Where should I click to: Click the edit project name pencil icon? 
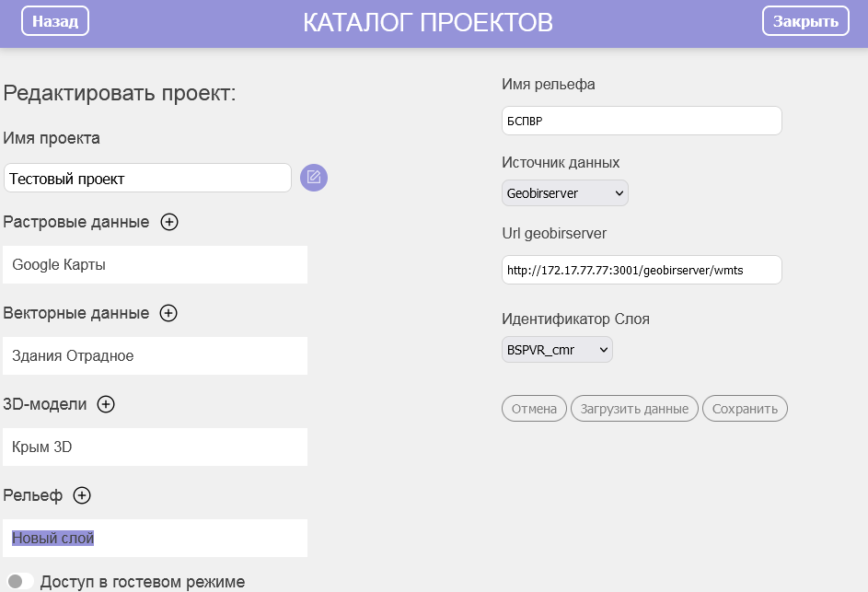[x=314, y=178]
